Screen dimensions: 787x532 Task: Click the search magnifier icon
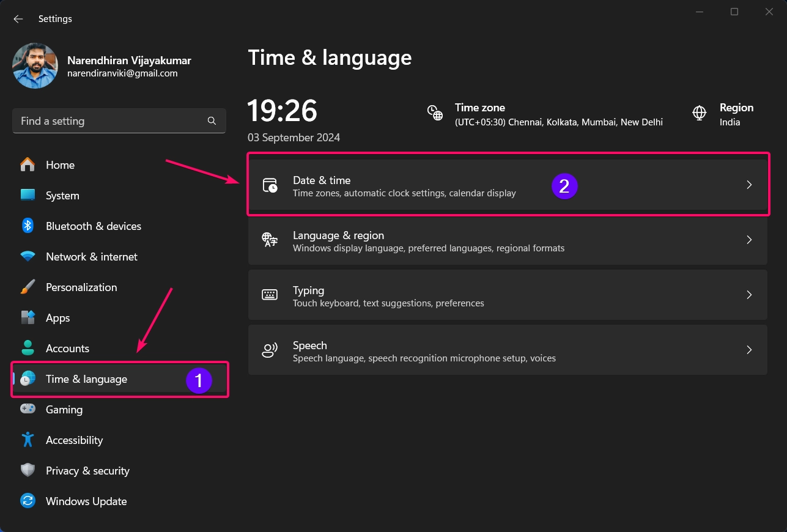pyautogui.click(x=212, y=121)
